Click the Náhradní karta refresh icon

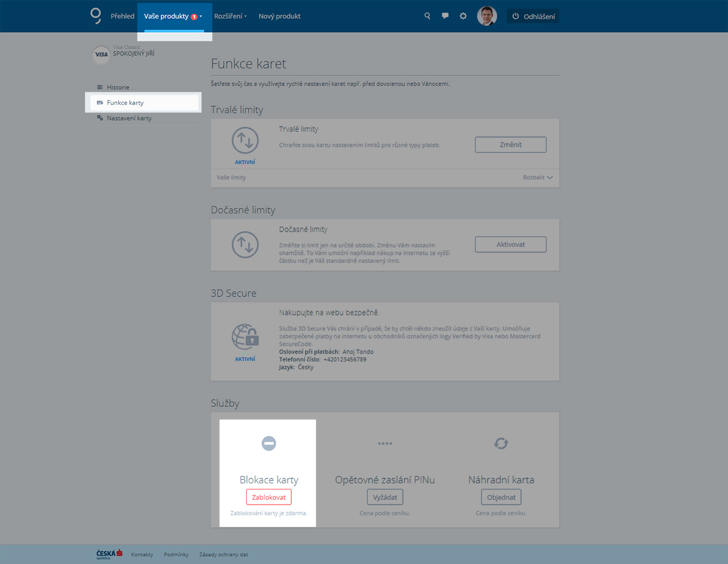point(501,444)
